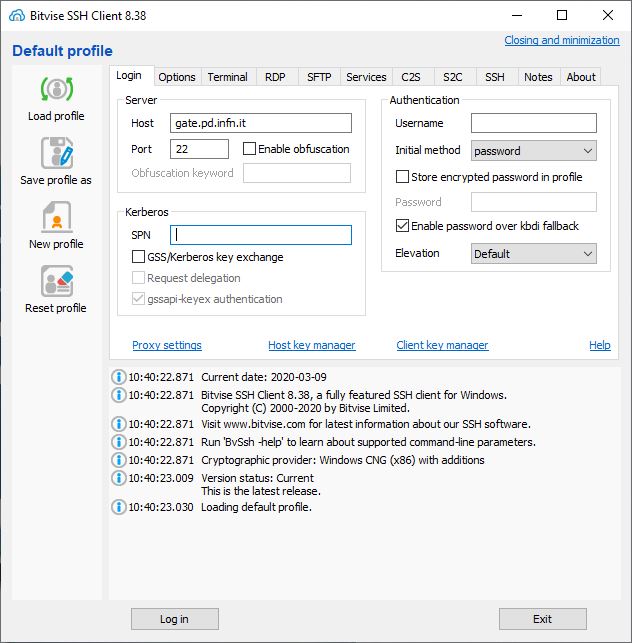Click timestamp '10:40:23.009' in the log

[161, 478]
